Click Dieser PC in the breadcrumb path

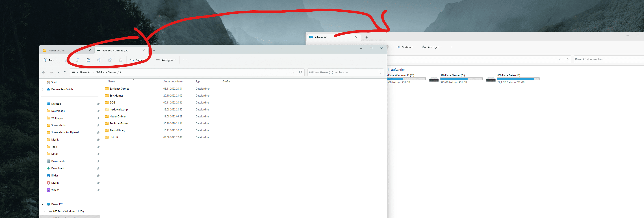tap(85, 72)
